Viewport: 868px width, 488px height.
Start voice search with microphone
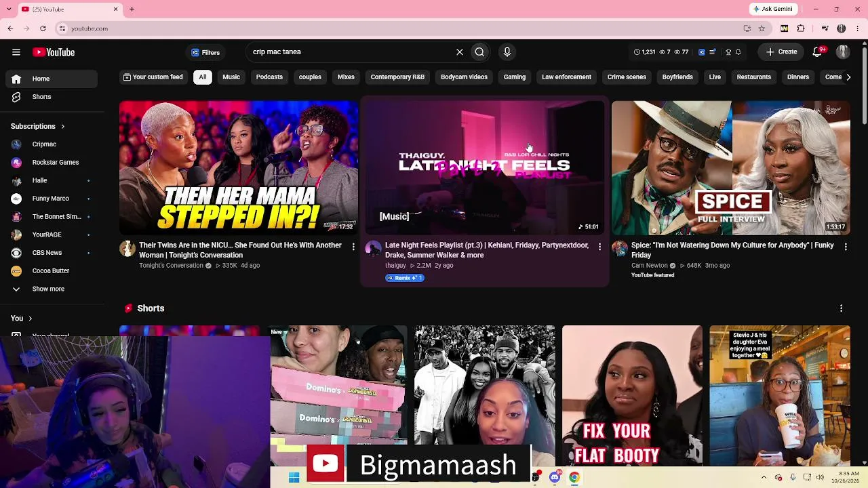coord(507,52)
